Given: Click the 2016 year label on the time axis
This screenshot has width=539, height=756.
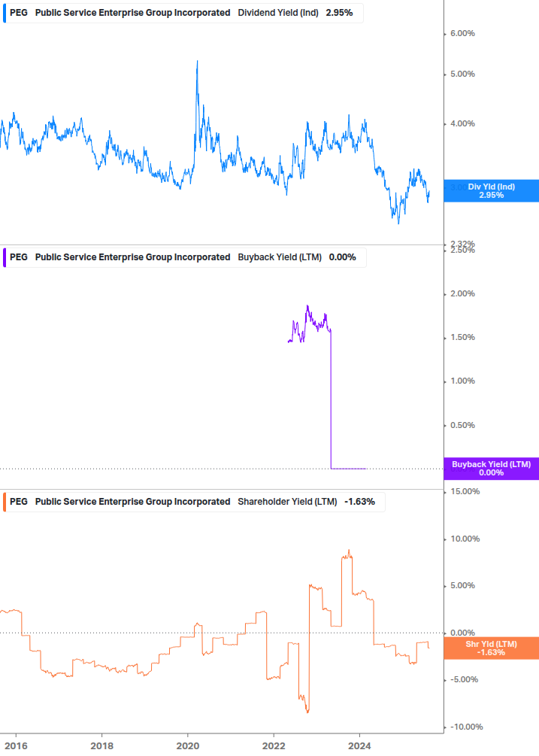Looking at the screenshot, I should click(16, 746).
